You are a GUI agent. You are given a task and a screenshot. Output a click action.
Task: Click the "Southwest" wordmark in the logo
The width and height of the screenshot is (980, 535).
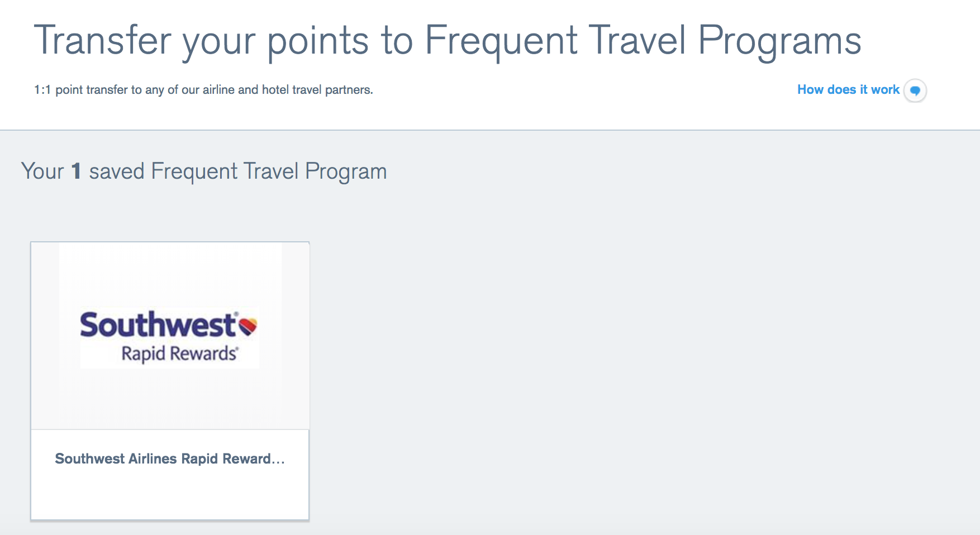point(159,325)
